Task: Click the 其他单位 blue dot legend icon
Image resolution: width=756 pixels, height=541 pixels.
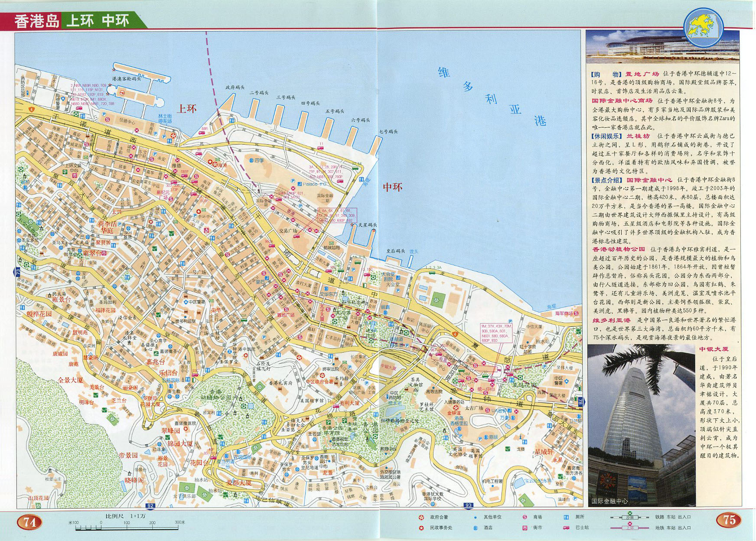Action: [x=475, y=517]
